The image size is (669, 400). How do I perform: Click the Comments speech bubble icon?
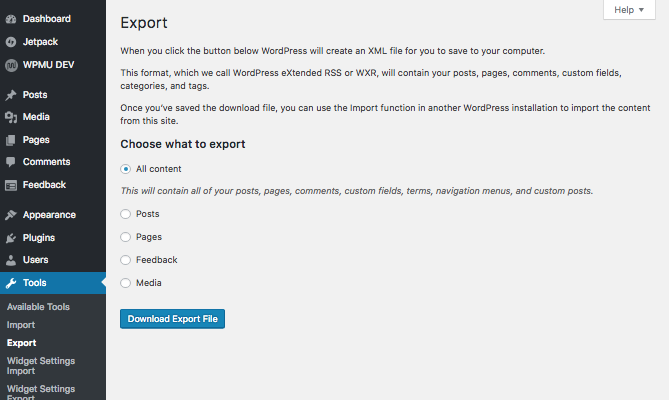(x=11, y=162)
